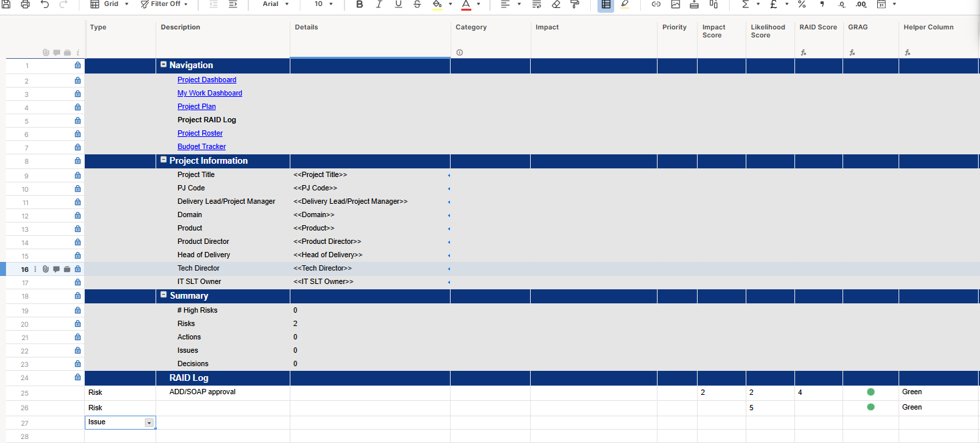Screen dimensions: 980x443
Task: Open the text alignment dropdown arrow
Action: point(519,4)
